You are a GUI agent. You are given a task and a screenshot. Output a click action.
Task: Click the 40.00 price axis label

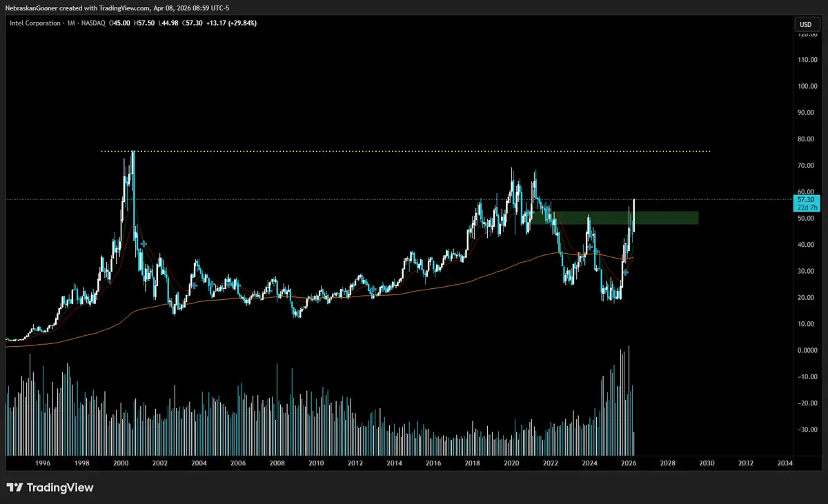tap(807, 245)
